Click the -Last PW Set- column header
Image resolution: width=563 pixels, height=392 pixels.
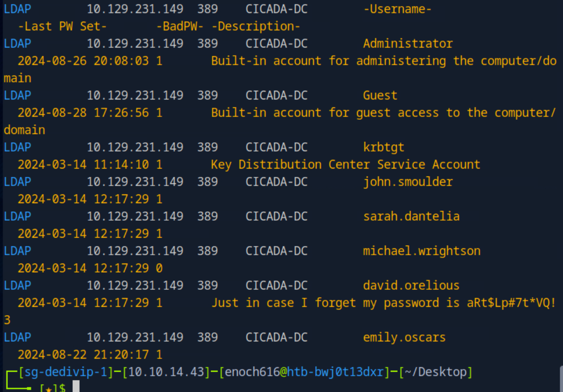click(x=62, y=27)
